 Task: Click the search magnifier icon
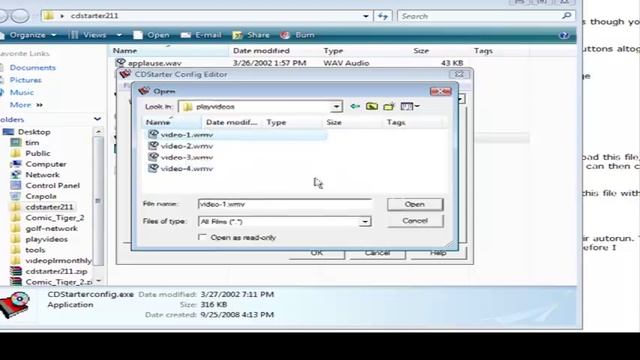[x=567, y=16]
